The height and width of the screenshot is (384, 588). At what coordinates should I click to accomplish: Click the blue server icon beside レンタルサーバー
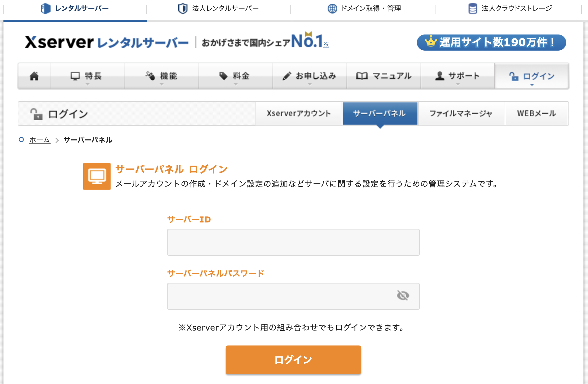[x=46, y=9]
